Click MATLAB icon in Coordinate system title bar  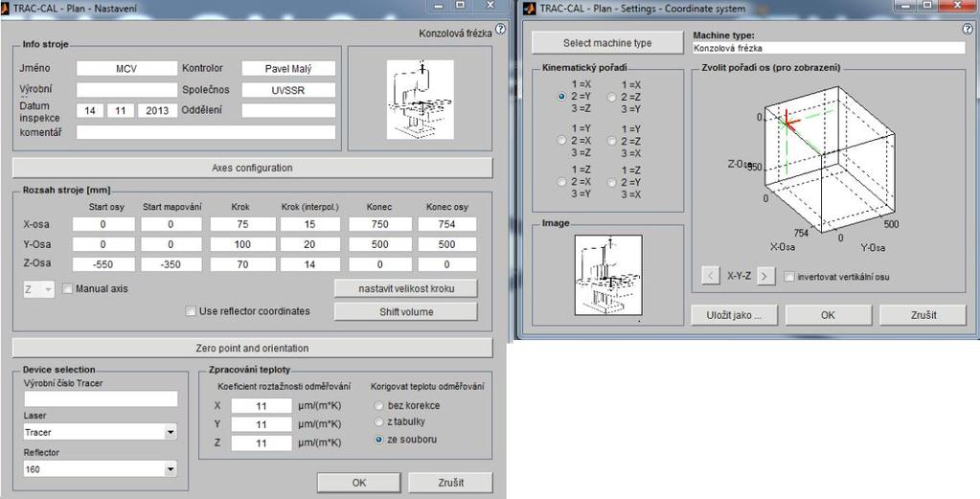(530, 9)
